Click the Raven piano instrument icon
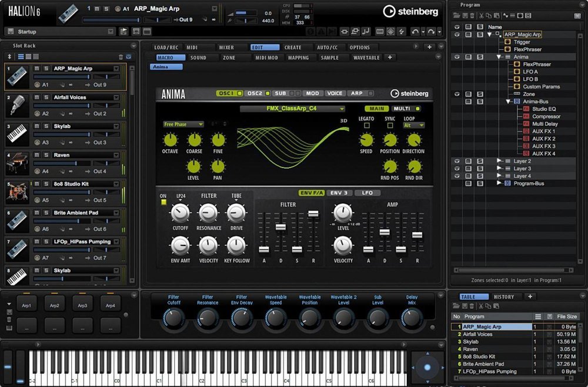 pos(18,163)
